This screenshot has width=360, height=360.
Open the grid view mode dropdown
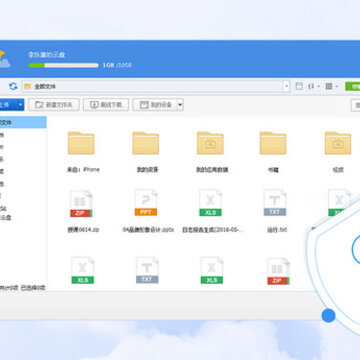coord(331,86)
